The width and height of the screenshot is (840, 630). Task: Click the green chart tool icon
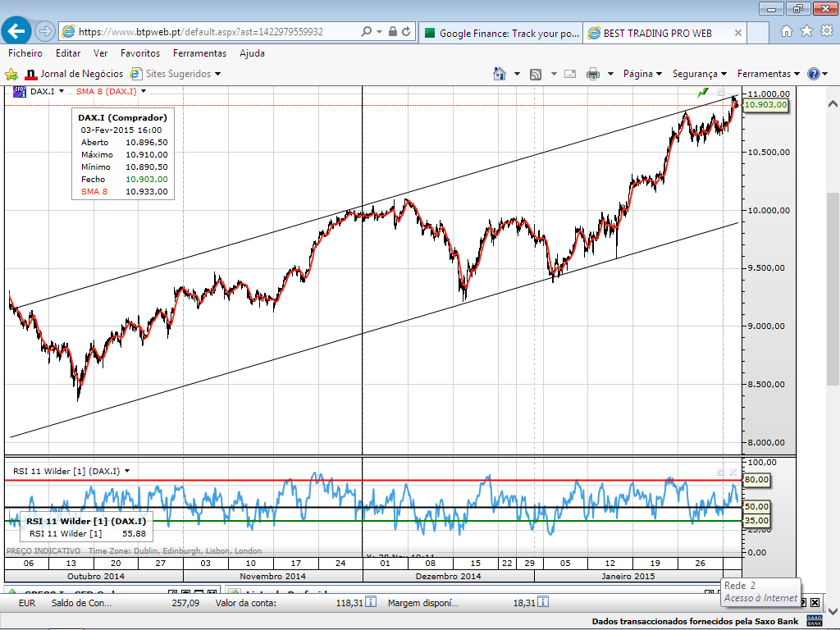point(703,93)
